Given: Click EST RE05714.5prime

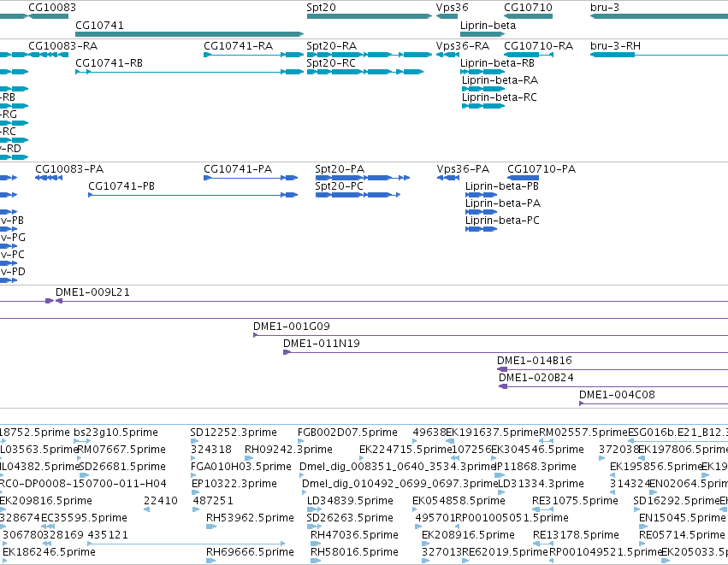Looking at the screenshot, I should (x=682, y=535).
